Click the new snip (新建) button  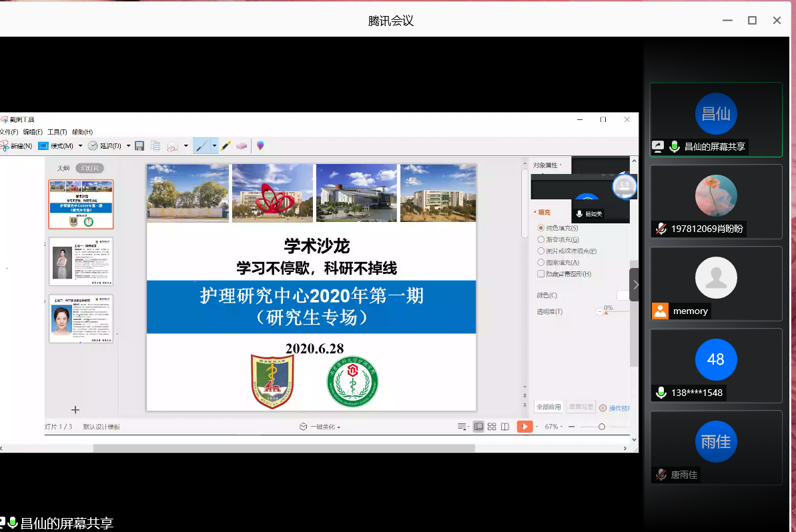click(x=17, y=145)
